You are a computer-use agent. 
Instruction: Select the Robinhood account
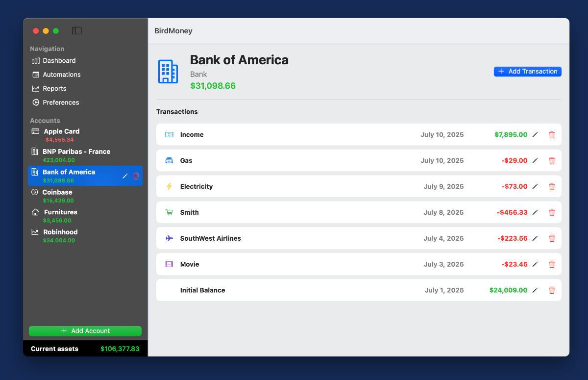[x=85, y=236]
